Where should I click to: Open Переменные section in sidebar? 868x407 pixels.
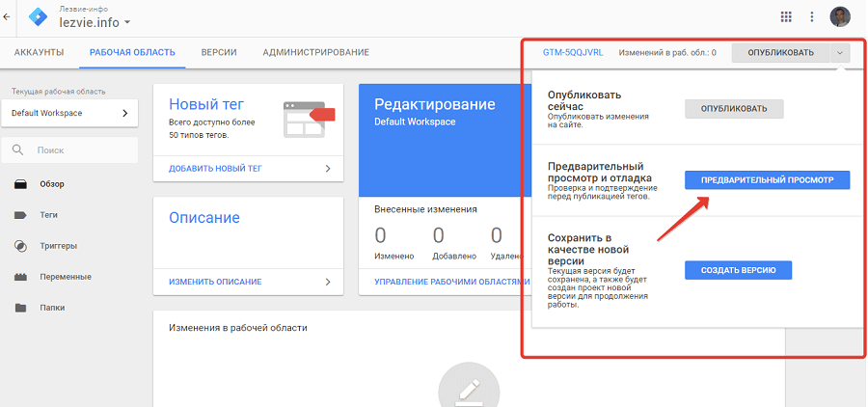tap(65, 277)
